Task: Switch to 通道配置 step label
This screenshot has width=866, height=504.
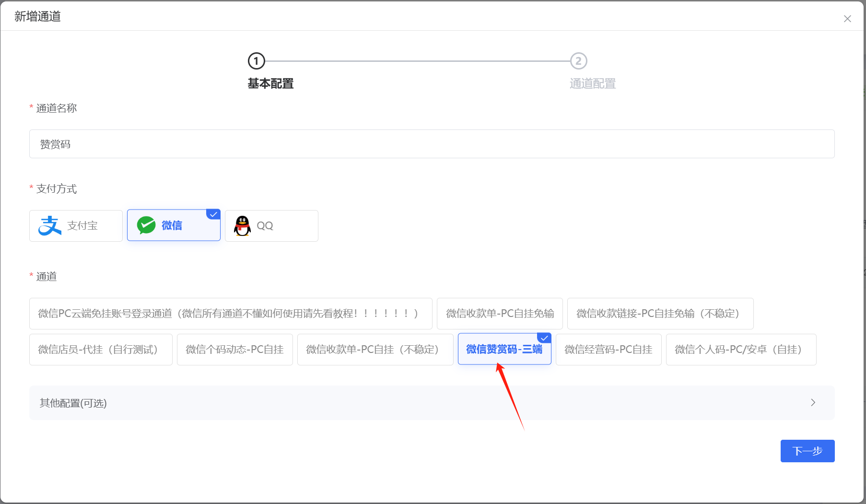Action: [x=592, y=84]
